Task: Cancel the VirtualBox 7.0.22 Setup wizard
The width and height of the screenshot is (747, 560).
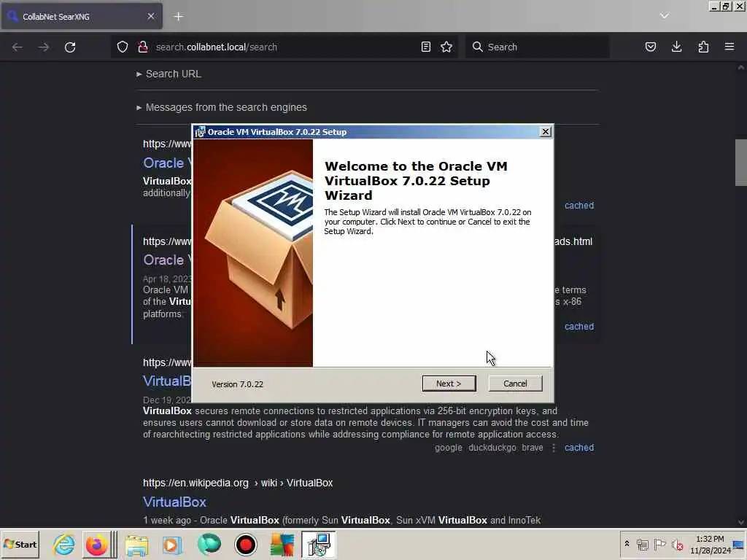Action: 515,384
